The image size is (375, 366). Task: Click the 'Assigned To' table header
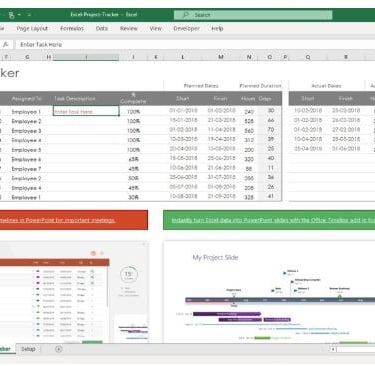coord(27,99)
